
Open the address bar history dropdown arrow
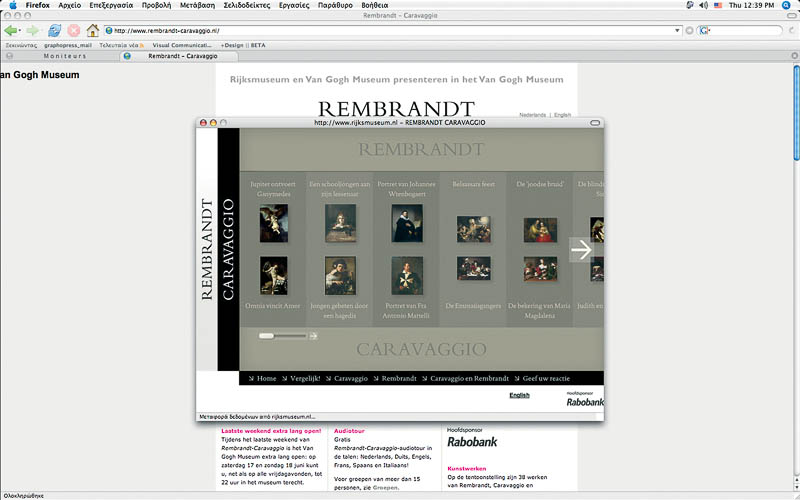tap(677, 31)
